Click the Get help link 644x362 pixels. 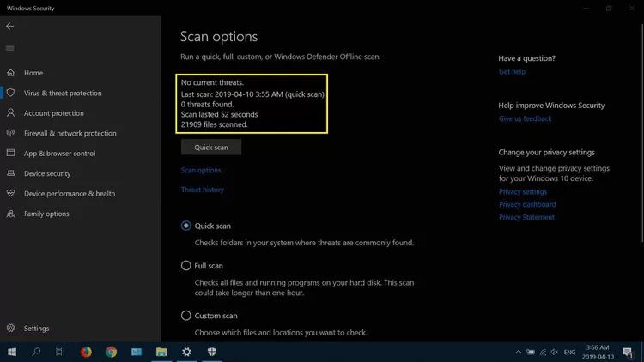coord(512,71)
